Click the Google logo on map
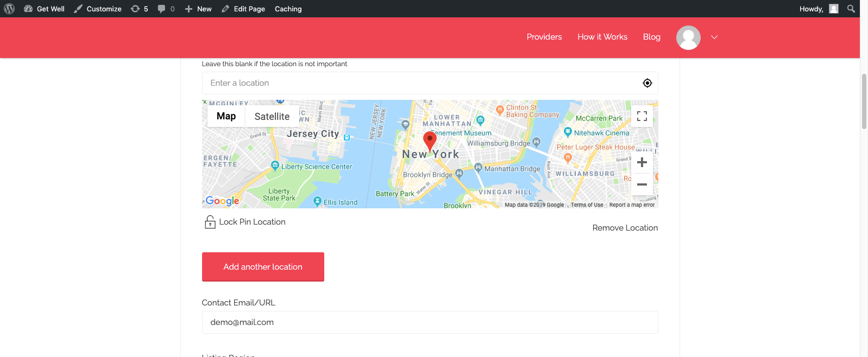The image size is (868, 357). (x=222, y=201)
